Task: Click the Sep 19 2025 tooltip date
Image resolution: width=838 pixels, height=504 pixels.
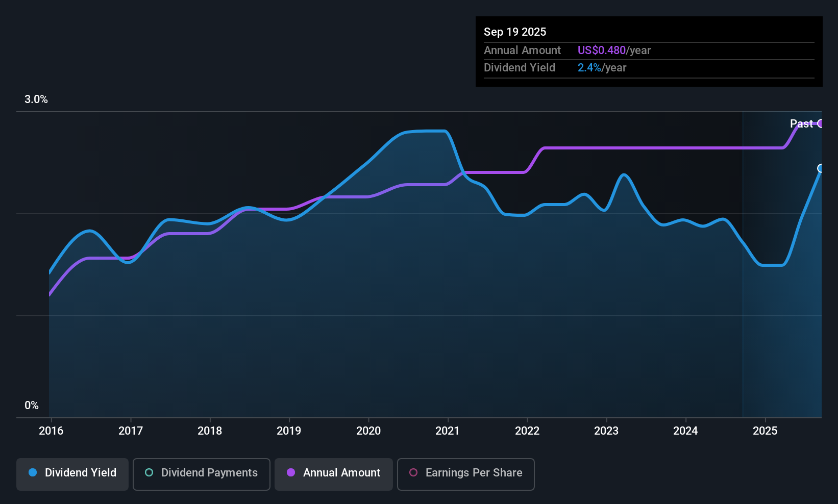Action: [x=515, y=32]
